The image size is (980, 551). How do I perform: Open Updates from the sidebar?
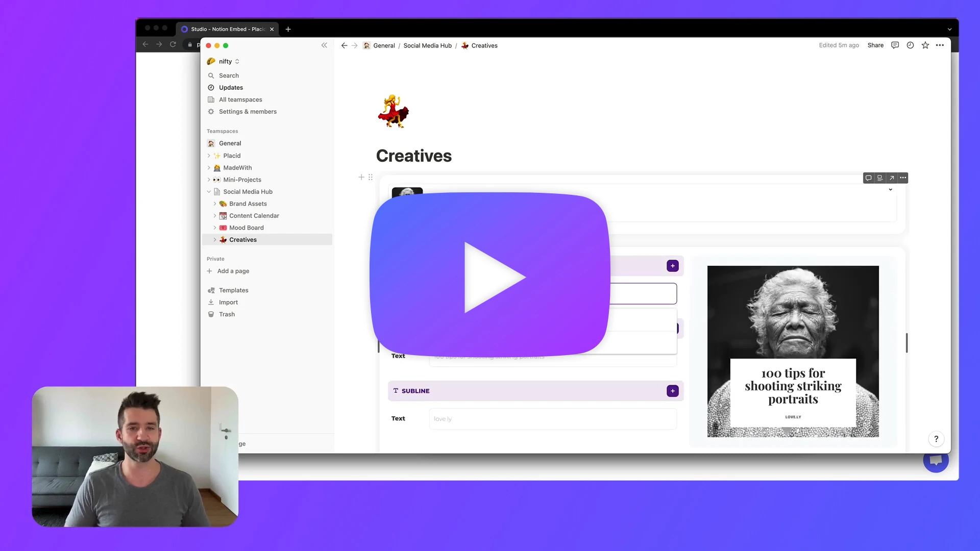(231, 88)
